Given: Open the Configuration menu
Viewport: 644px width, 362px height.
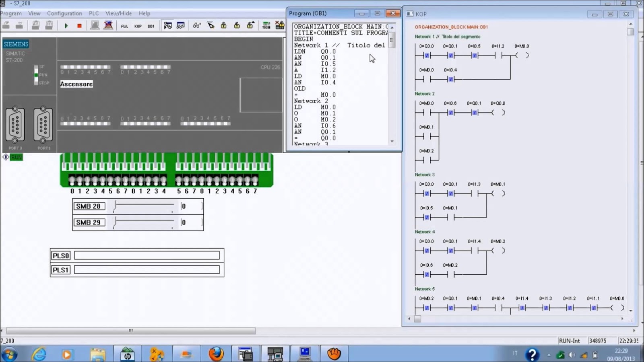Looking at the screenshot, I should pyautogui.click(x=64, y=13).
